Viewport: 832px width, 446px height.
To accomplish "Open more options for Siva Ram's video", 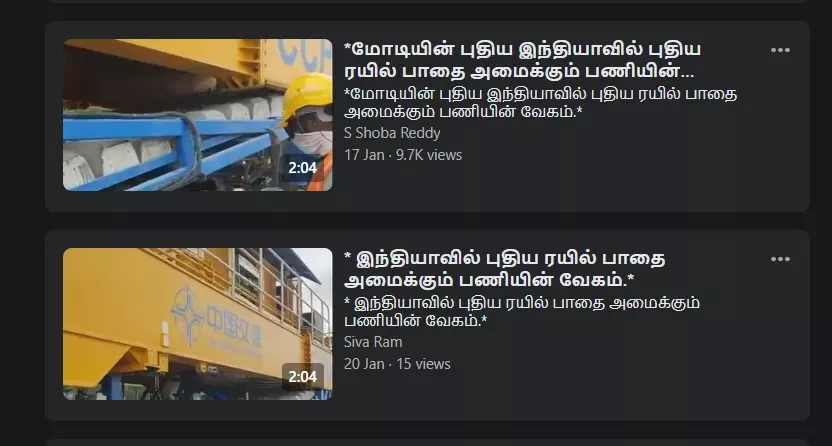I will (780, 259).
